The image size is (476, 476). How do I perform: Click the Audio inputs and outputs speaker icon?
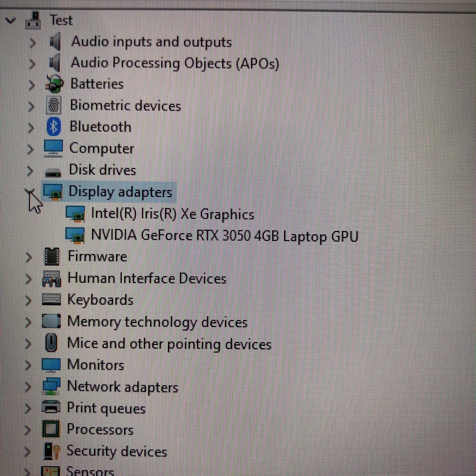[55, 42]
